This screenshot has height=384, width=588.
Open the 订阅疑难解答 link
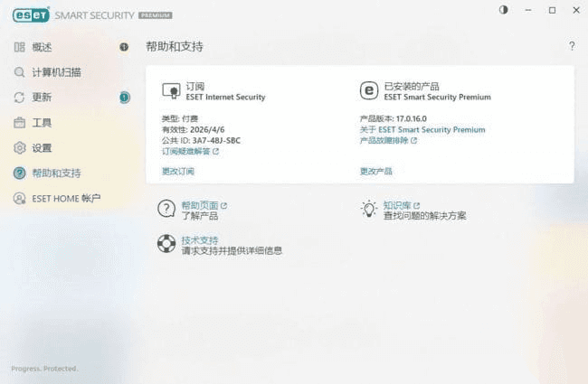[x=186, y=152]
